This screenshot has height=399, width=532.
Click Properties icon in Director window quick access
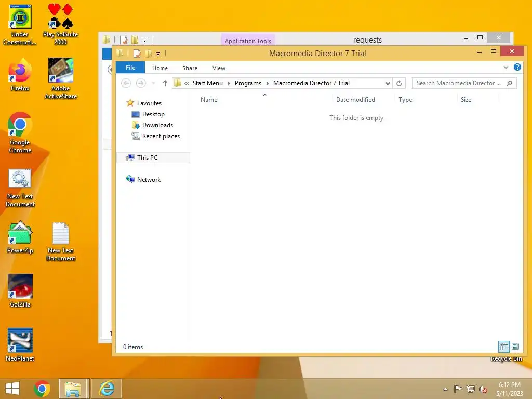tap(137, 54)
